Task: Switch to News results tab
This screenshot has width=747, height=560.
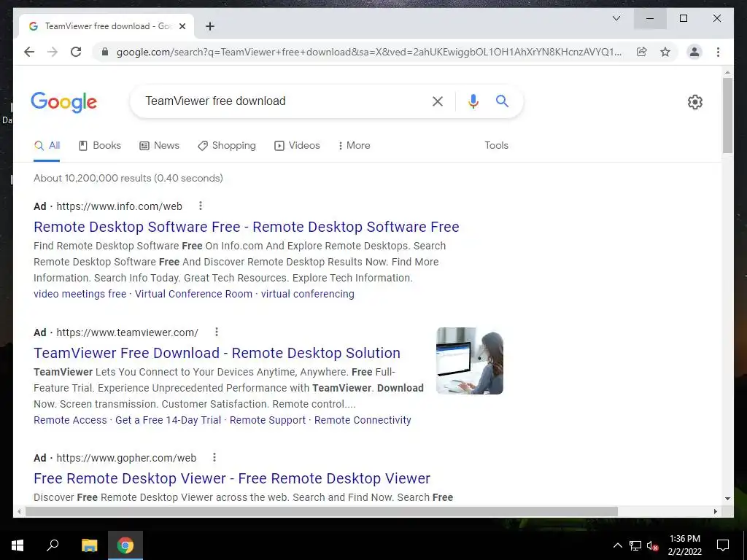Action: [159, 146]
